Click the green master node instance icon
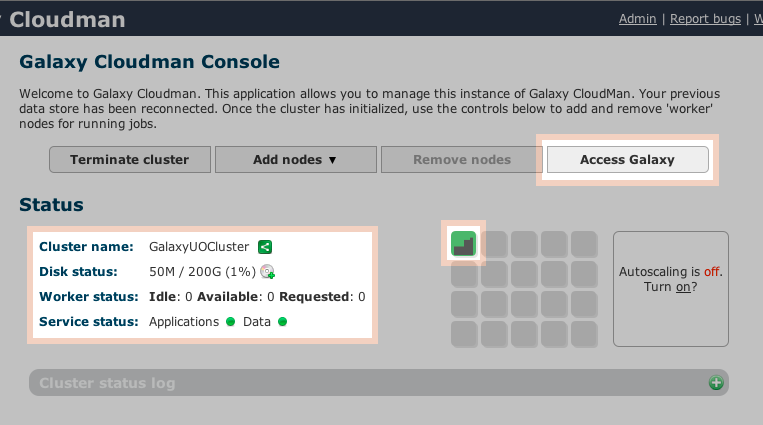 tap(463, 243)
